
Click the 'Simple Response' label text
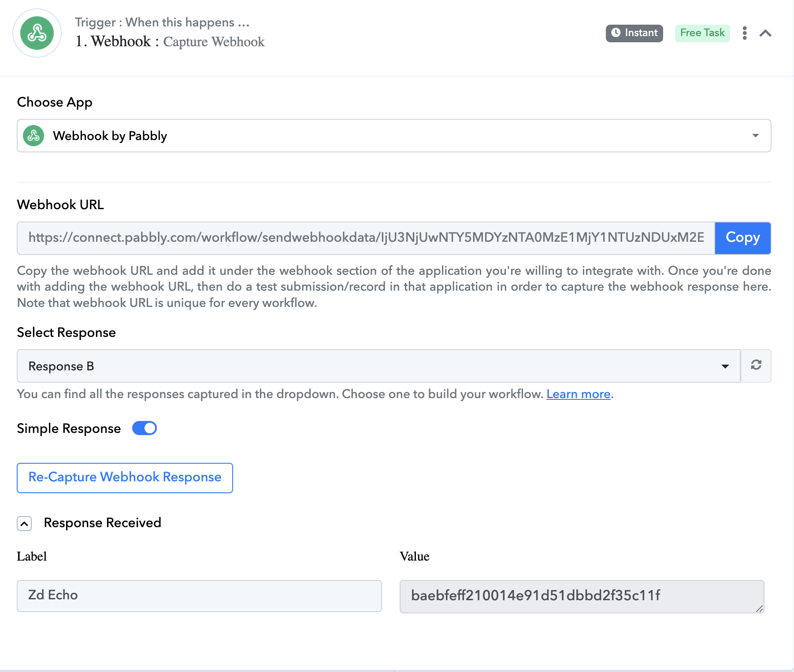[x=69, y=428]
